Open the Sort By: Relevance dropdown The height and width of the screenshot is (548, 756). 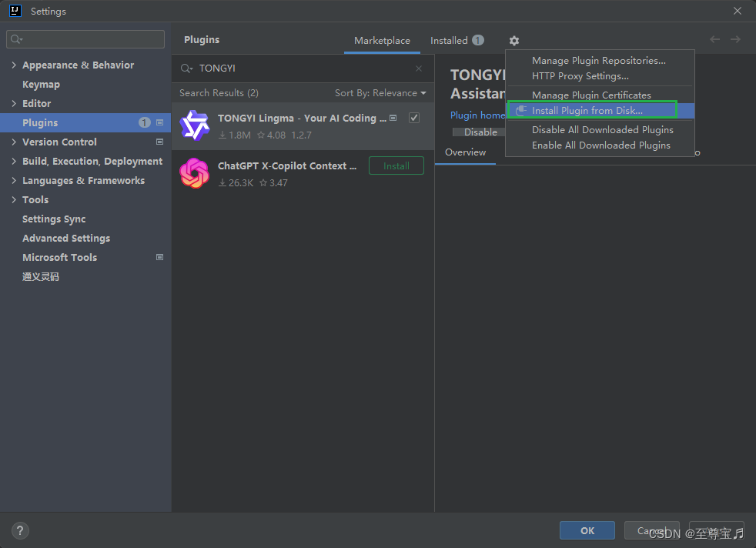click(380, 93)
